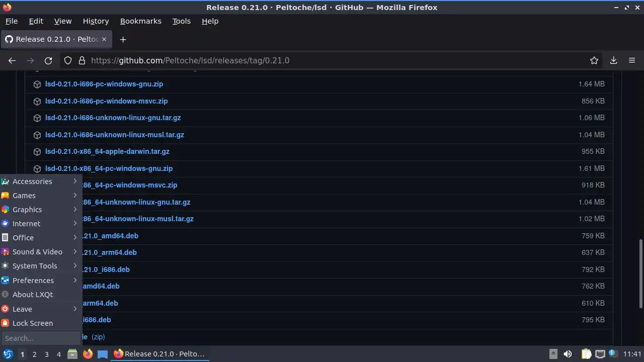Download the x86_64-unknown-linux-musl.tar.gz asset

click(138, 219)
